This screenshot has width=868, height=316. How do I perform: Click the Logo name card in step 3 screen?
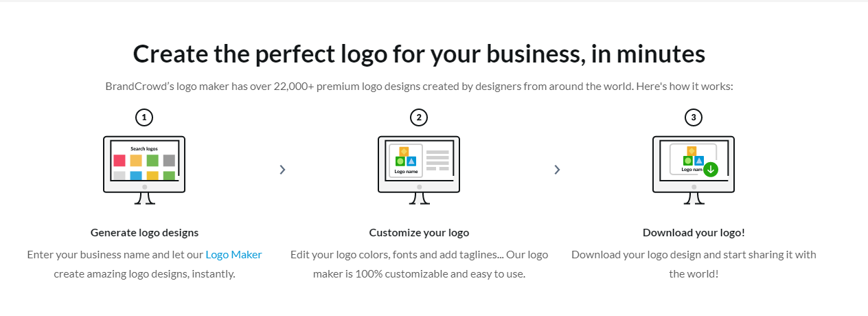pos(693,159)
